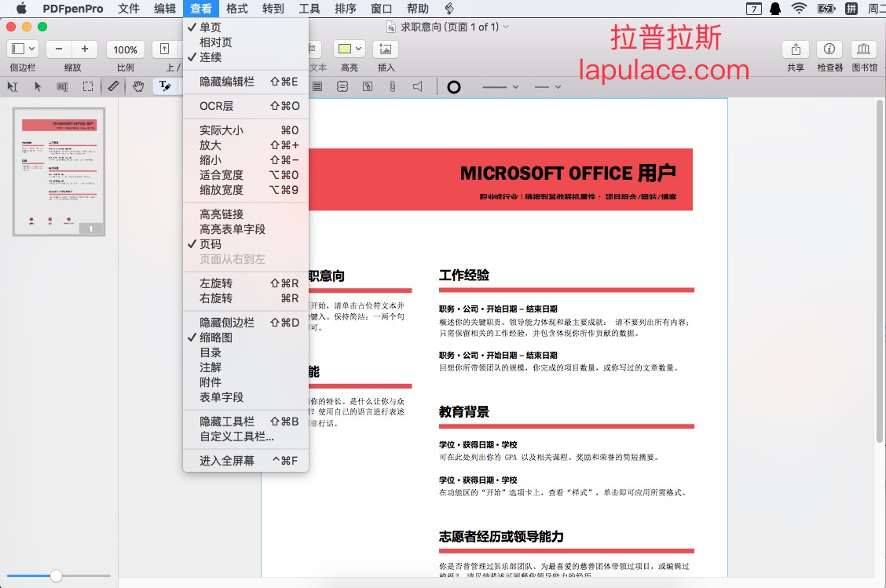The image size is (886, 588).
Task: Click the battery status icon
Action: tap(826, 9)
